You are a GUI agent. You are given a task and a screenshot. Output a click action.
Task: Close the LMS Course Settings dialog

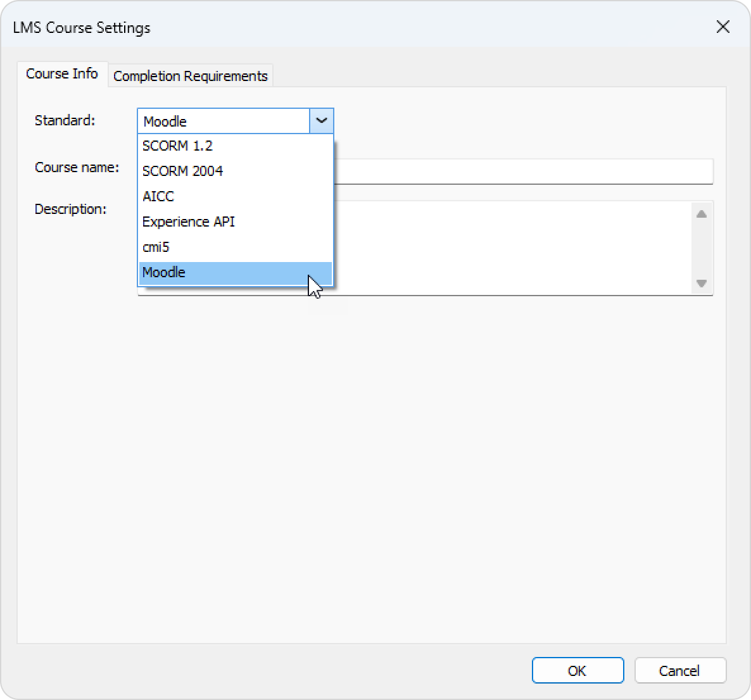(723, 27)
